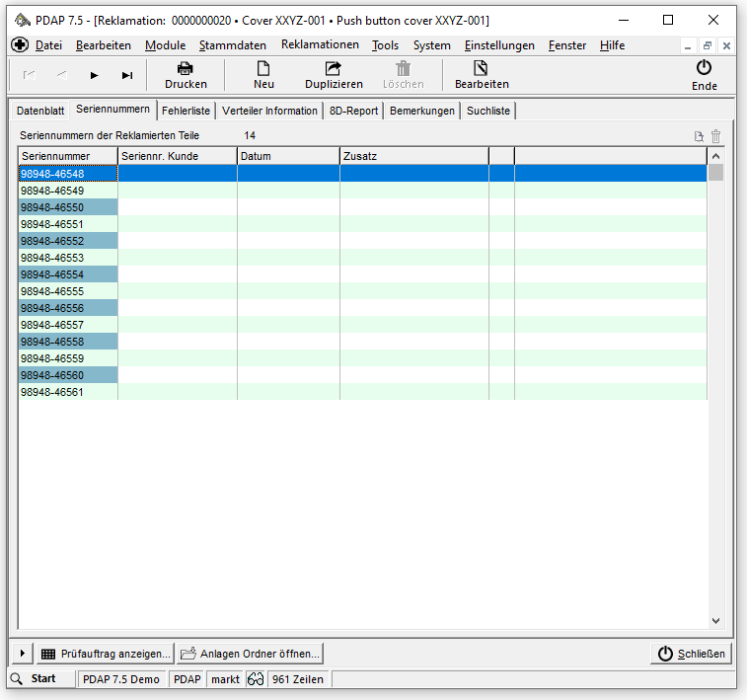The width and height of the screenshot is (747, 700).
Task: Click the glasses icon in status bar
Action: coord(256,679)
